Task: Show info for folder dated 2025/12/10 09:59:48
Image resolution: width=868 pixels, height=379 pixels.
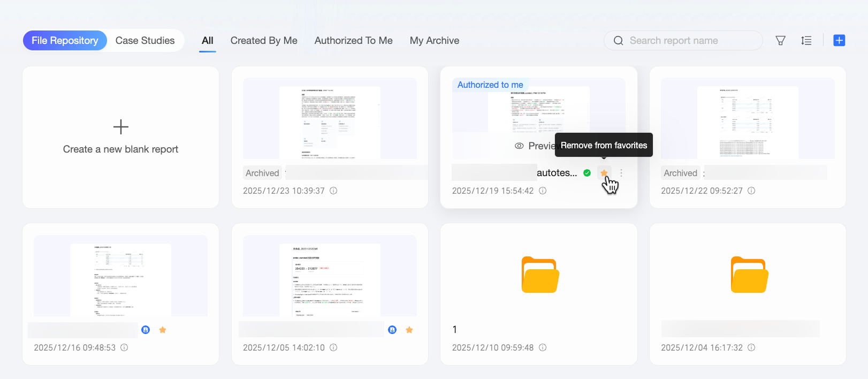Action: tap(543, 347)
